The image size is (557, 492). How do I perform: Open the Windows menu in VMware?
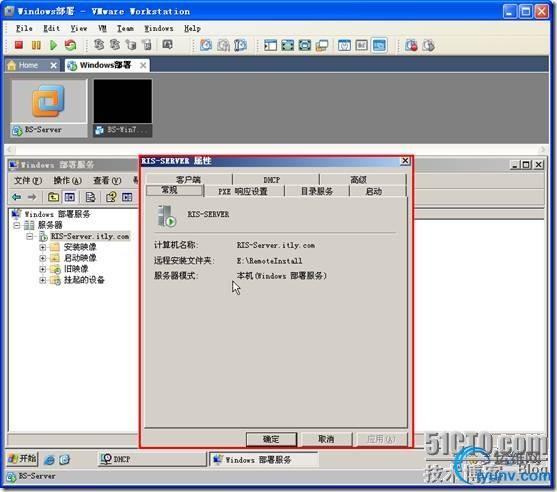point(158,28)
